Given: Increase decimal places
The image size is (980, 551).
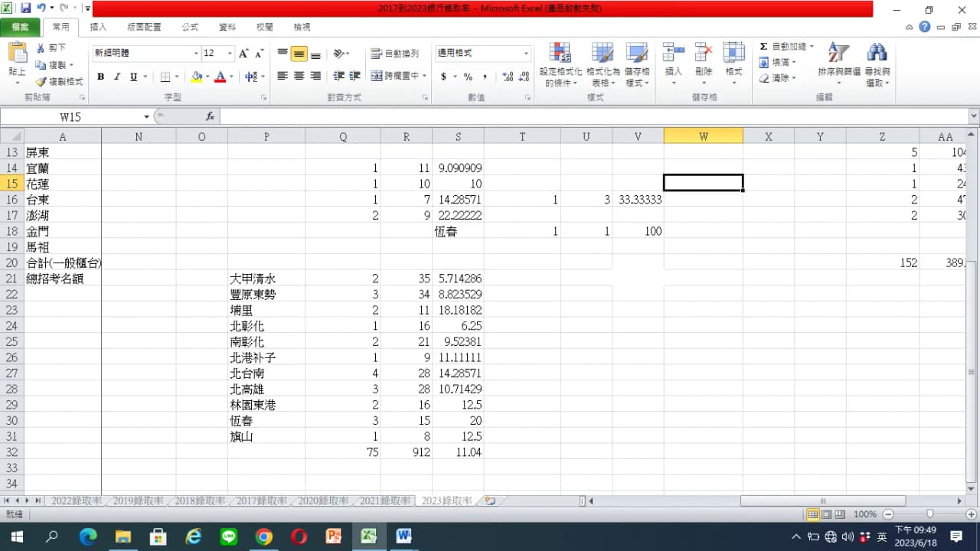Looking at the screenshot, I should [x=508, y=77].
